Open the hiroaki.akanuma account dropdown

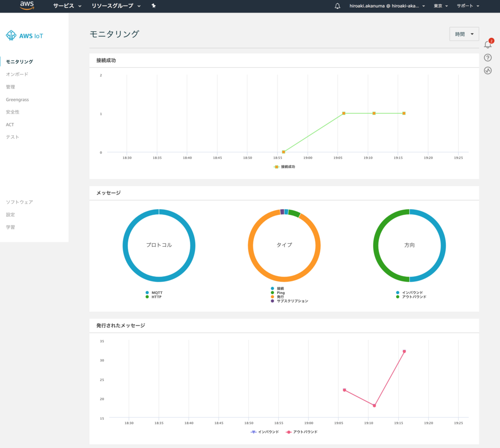pyautogui.click(x=387, y=6)
